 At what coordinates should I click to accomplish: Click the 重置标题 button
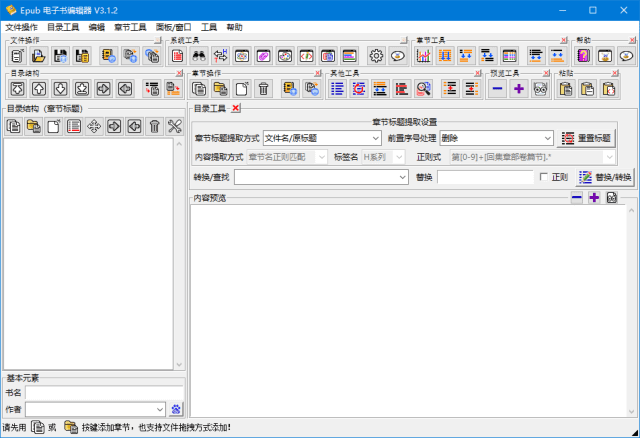pyautogui.click(x=586, y=138)
